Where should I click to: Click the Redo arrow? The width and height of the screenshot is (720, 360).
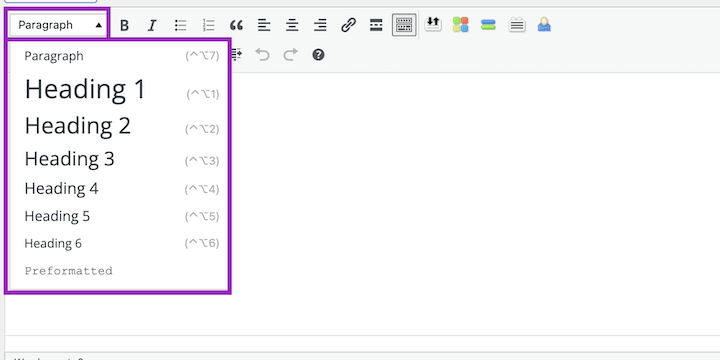click(x=290, y=55)
